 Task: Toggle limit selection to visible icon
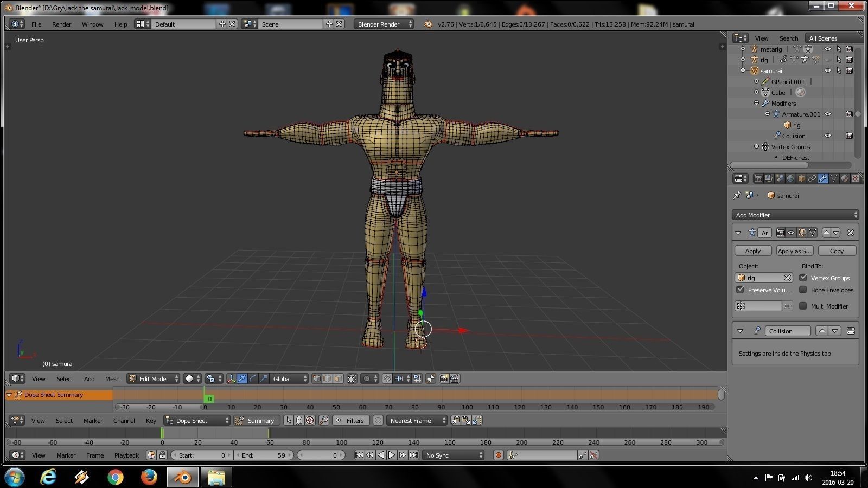352,378
